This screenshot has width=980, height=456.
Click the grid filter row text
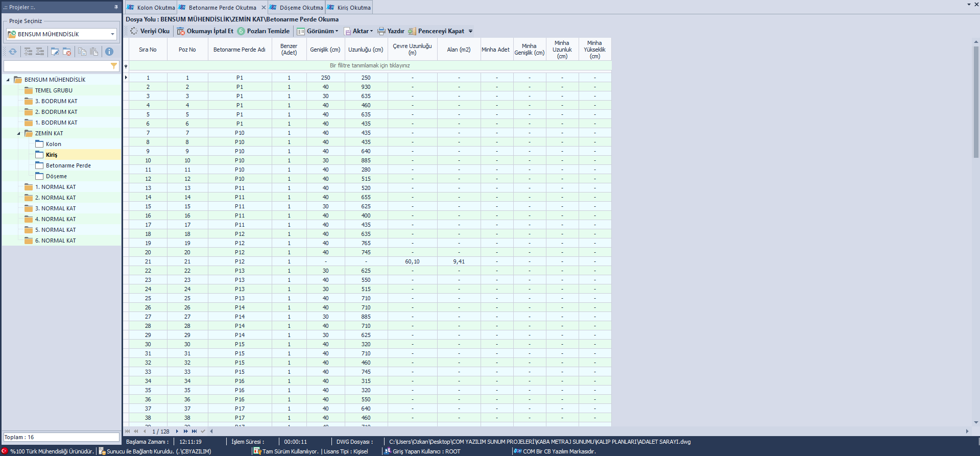tap(370, 66)
